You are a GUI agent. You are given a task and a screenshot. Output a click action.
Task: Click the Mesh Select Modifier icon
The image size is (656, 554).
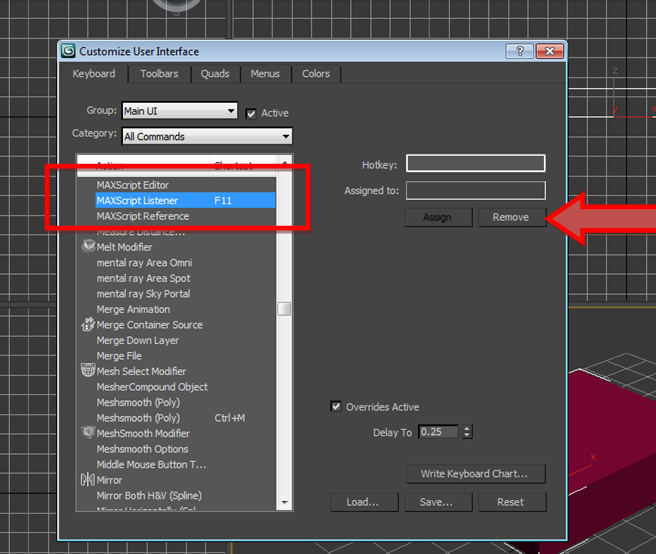pyautogui.click(x=88, y=370)
